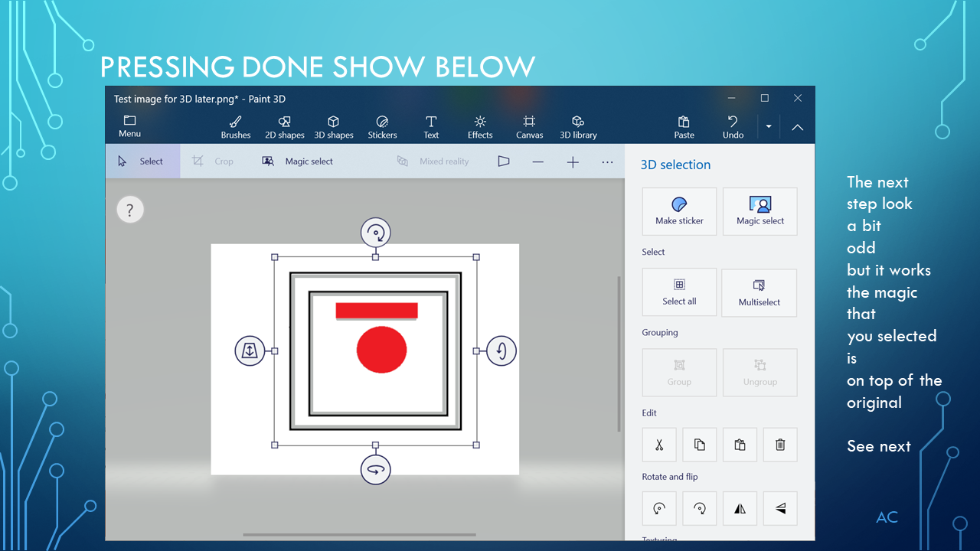Toggle the Select tool on
The image size is (980, 551).
pyautogui.click(x=142, y=161)
